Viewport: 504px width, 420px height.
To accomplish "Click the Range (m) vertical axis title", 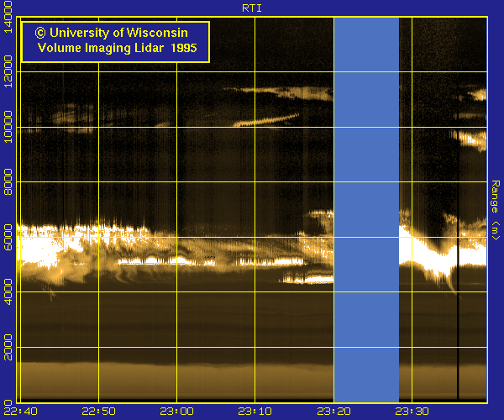I will [x=496, y=210].
